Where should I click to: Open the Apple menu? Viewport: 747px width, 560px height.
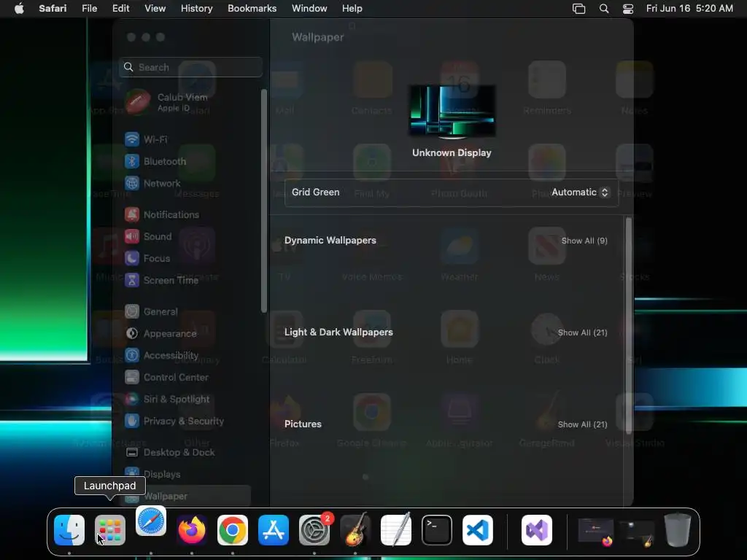(x=19, y=9)
